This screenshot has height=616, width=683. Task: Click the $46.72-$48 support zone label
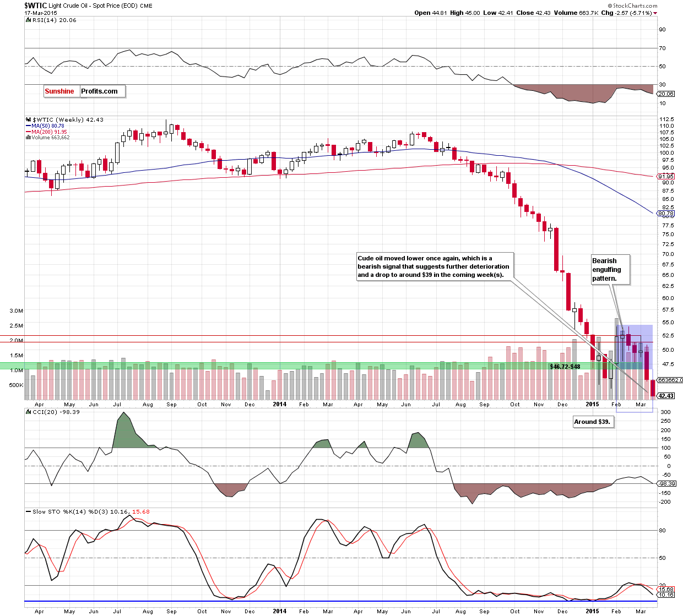(x=565, y=366)
